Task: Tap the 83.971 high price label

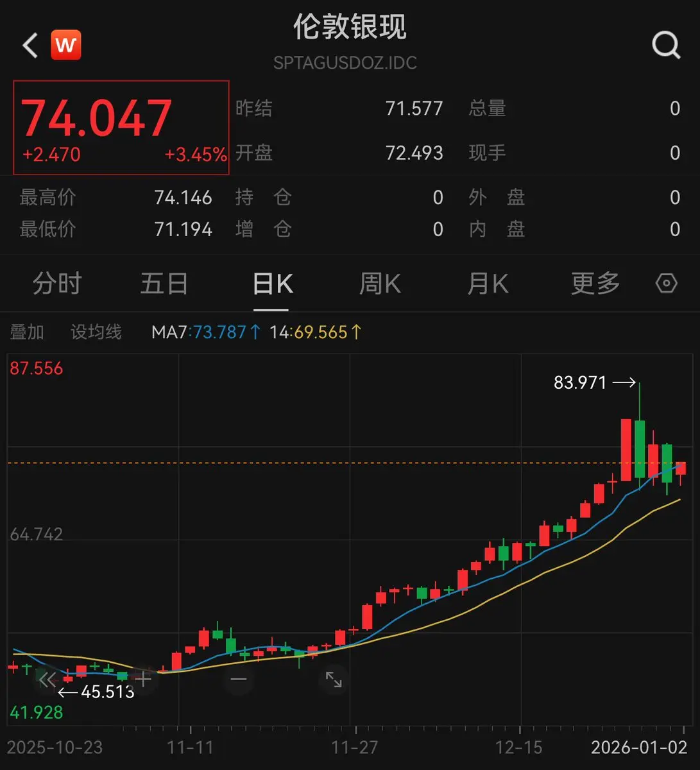Action: 580,382
